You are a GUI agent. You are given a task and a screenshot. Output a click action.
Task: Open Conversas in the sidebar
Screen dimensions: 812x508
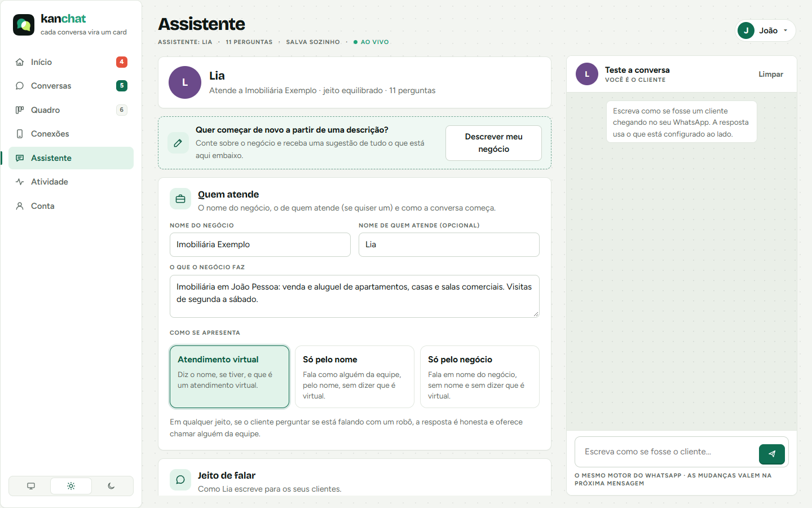71,86
